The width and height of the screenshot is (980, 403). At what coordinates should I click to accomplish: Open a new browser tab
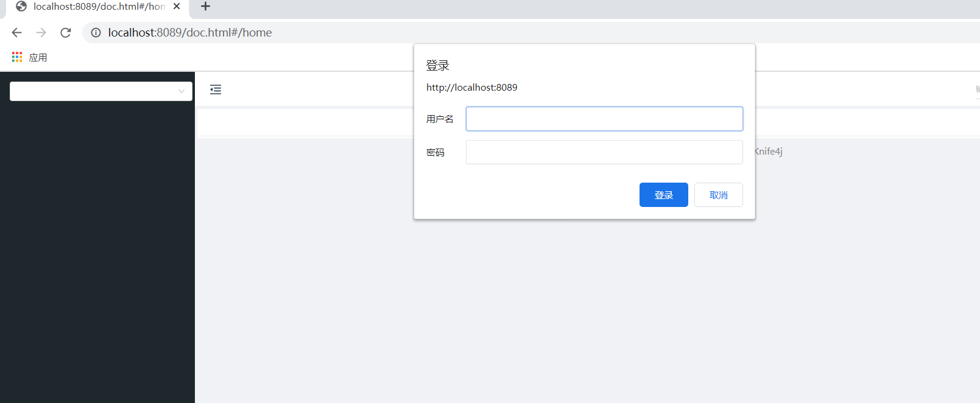(206, 6)
